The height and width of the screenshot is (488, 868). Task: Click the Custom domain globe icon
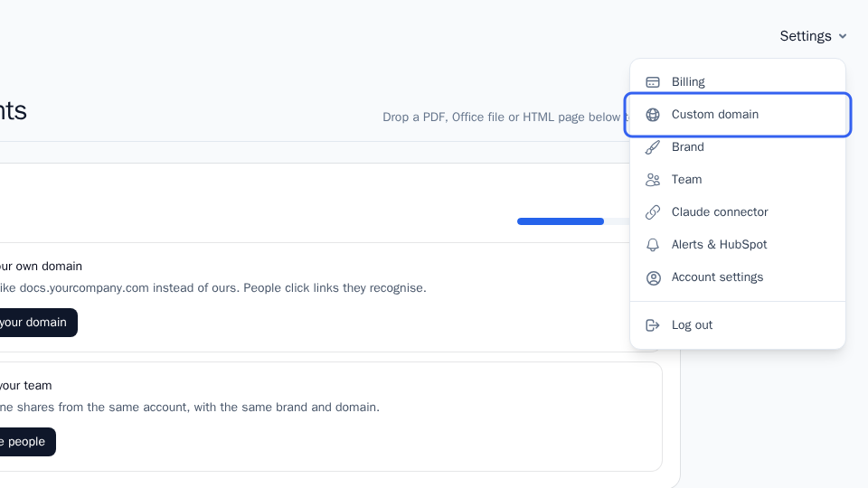click(653, 115)
